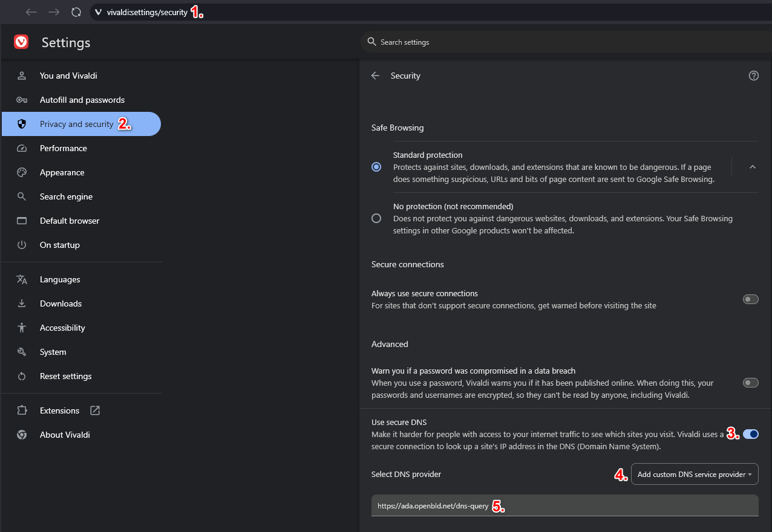Open Accessibility settings
Screen dimensions: 772x532
click(62, 328)
